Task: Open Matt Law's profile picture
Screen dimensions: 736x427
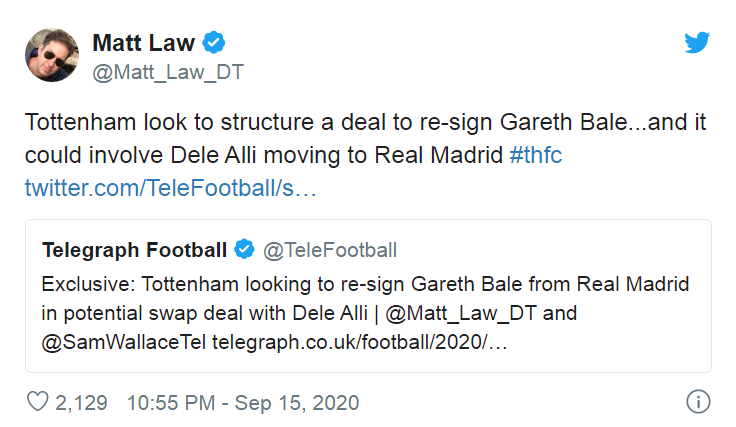Action: coord(49,57)
